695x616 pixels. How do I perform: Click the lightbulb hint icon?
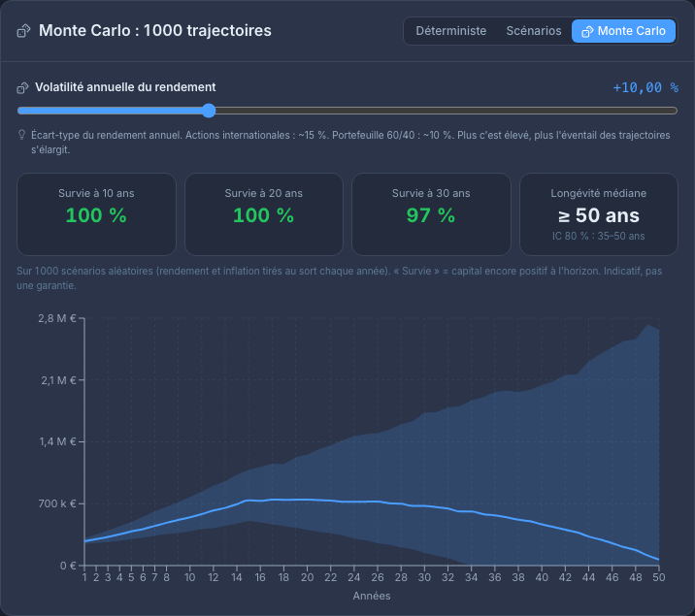[21, 135]
